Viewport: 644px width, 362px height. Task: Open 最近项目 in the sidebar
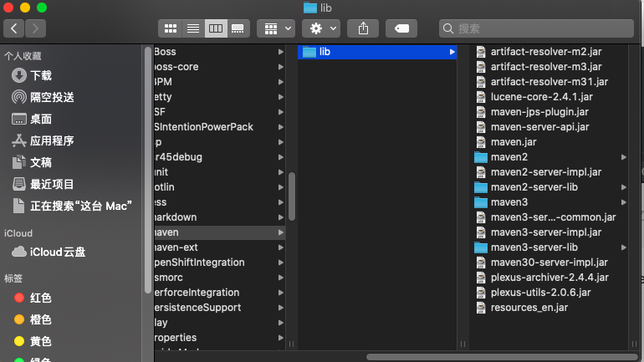pos(43,184)
